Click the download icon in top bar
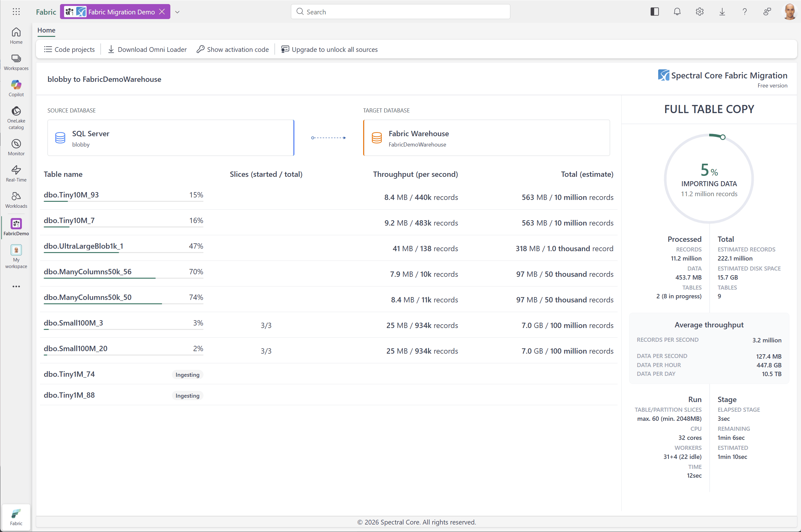Screen dimensions: 801x532 click(722, 12)
